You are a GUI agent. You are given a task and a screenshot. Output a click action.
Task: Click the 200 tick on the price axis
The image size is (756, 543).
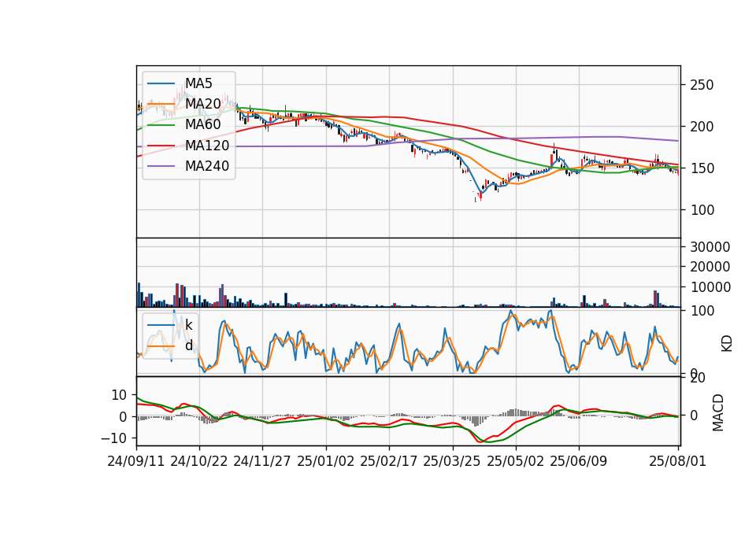tap(702, 127)
